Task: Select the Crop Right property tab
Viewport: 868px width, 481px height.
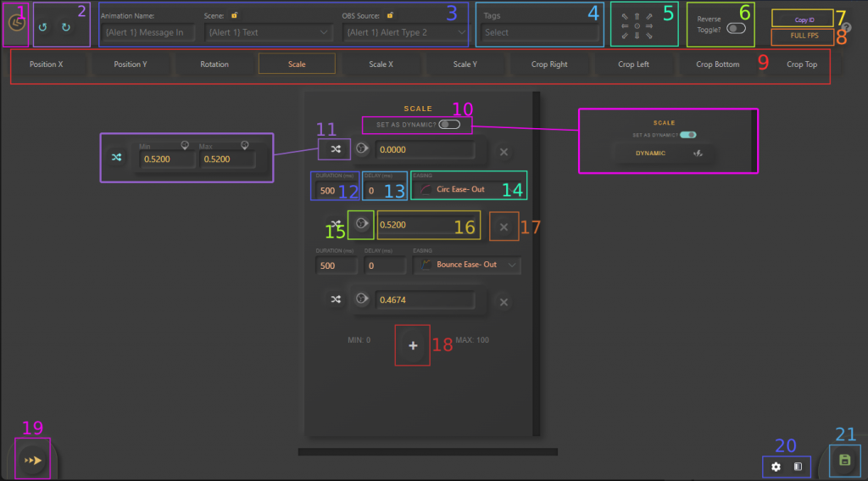Action: coord(549,64)
